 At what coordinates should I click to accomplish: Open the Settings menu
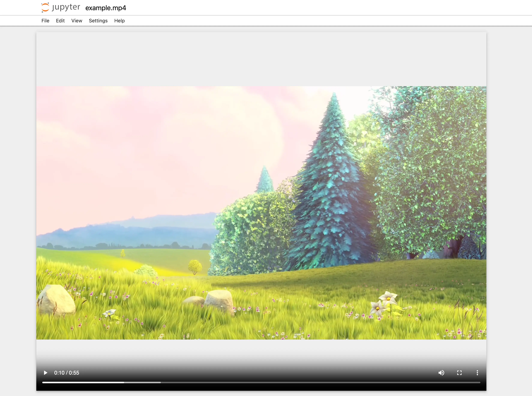[98, 21]
